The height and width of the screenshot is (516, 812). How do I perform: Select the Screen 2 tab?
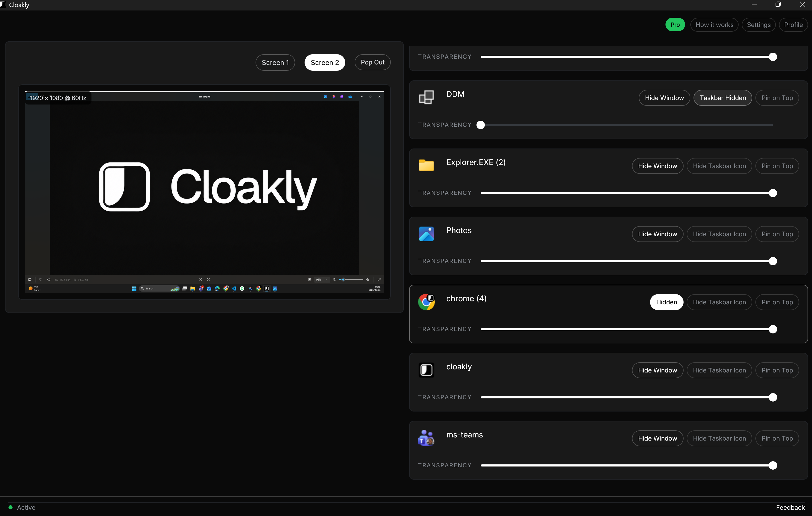(x=325, y=62)
